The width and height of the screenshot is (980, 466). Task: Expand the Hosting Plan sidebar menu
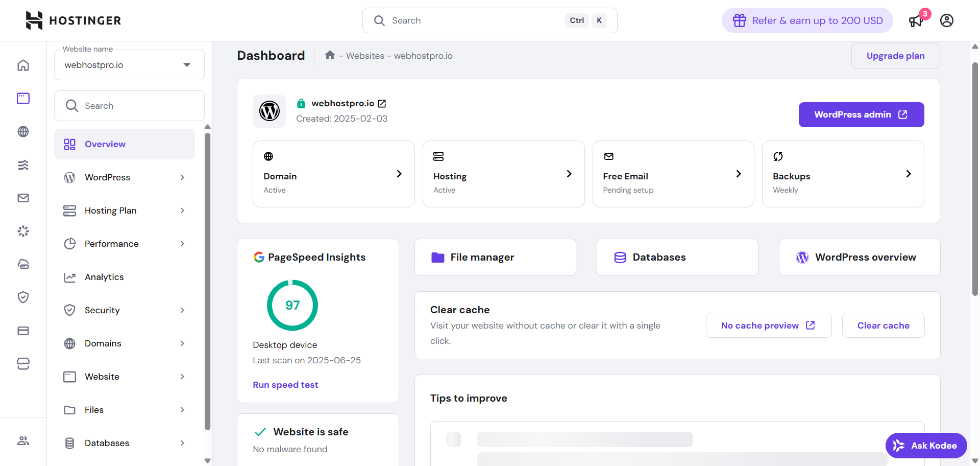click(125, 211)
